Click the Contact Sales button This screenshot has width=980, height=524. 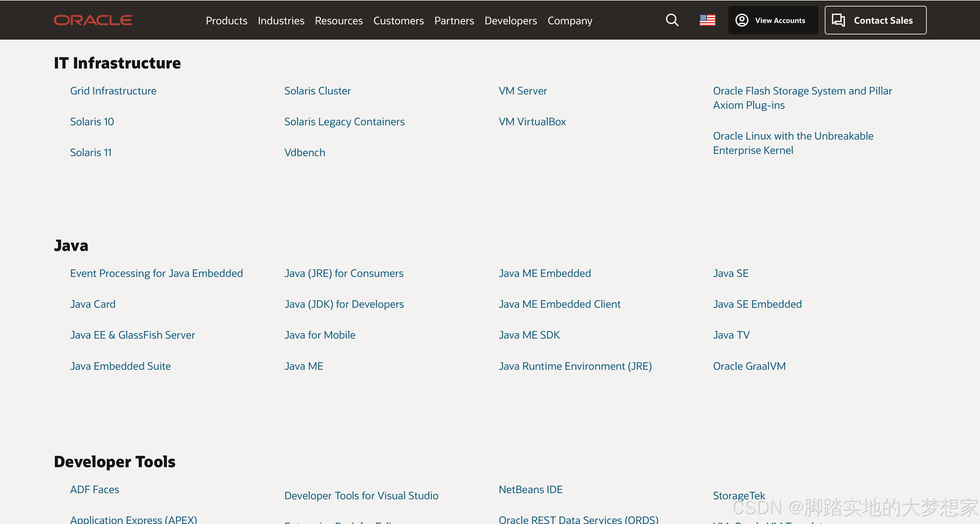pyautogui.click(x=875, y=20)
